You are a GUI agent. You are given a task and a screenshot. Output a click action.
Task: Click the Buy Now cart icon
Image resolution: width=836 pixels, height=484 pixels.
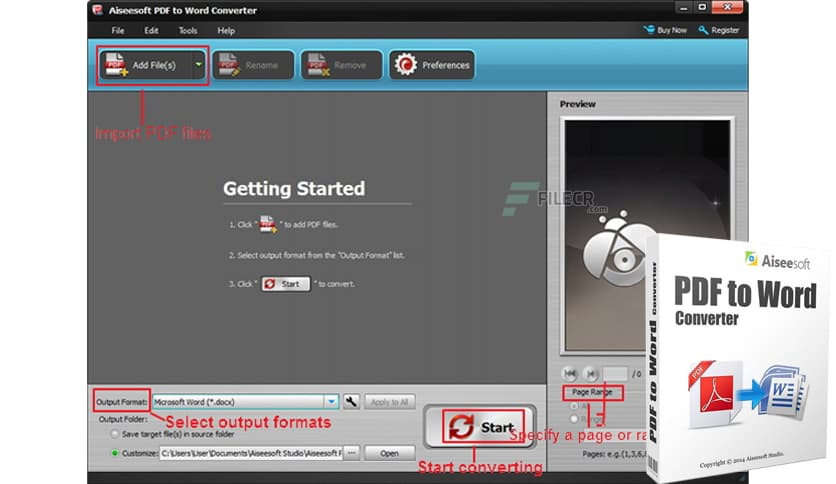pyautogui.click(x=650, y=30)
